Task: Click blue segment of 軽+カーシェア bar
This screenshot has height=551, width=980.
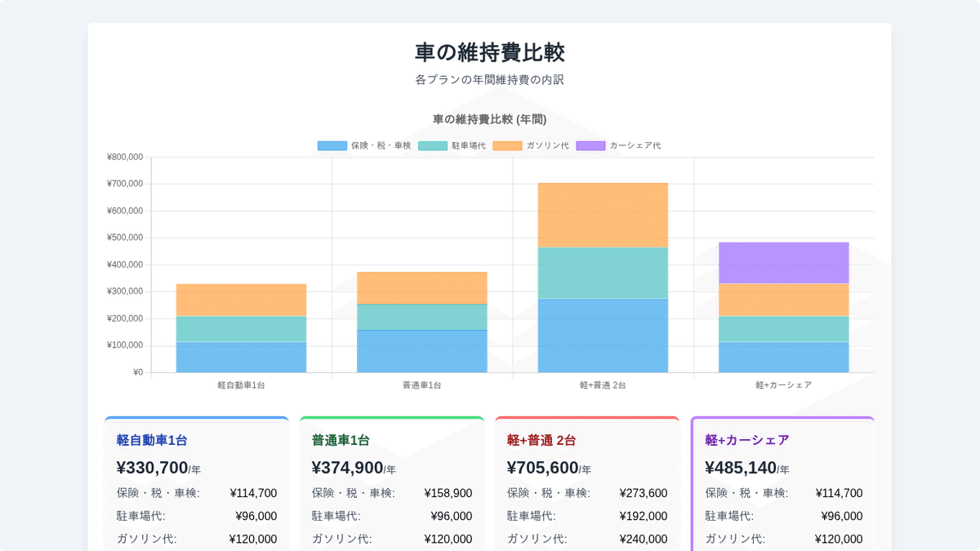Action: tap(783, 358)
